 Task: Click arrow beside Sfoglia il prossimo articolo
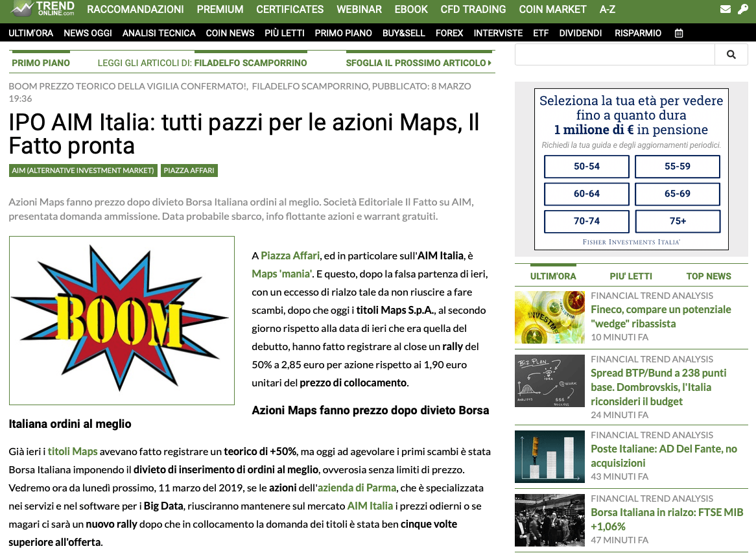click(x=490, y=63)
